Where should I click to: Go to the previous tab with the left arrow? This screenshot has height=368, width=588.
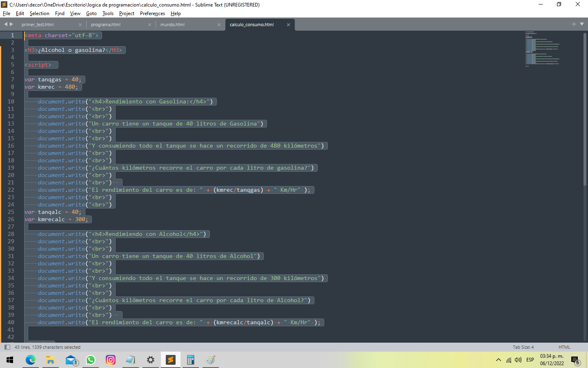(x=6, y=24)
